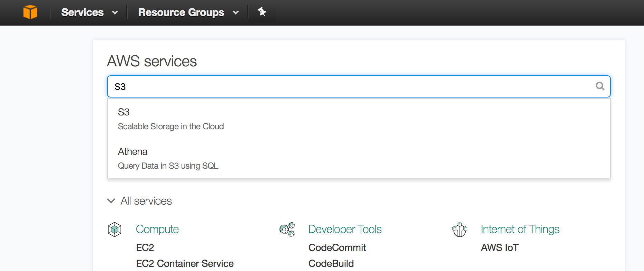Click the AWS services page title
This screenshot has height=271, width=644.
tap(152, 61)
